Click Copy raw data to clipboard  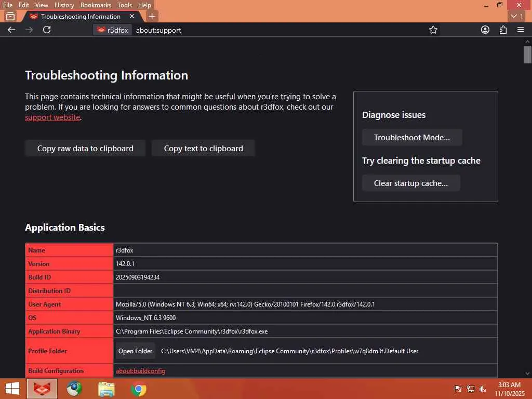(x=85, y=148)
